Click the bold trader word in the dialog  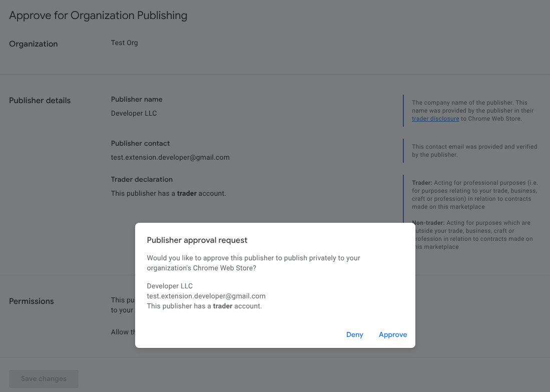186,306
